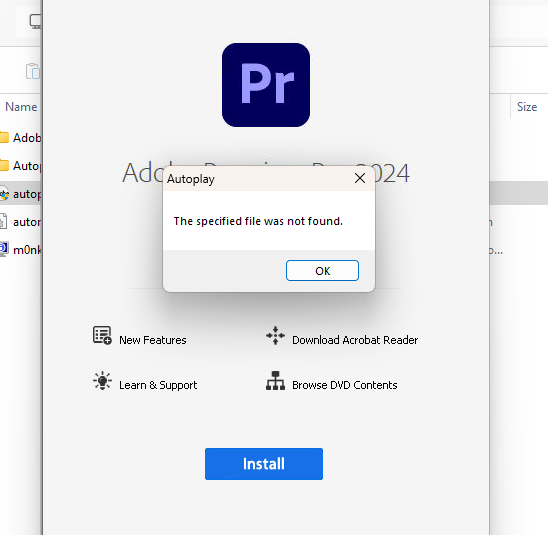
Task: Click OK in the Autoplay error dialog
Action: (322, 270)
